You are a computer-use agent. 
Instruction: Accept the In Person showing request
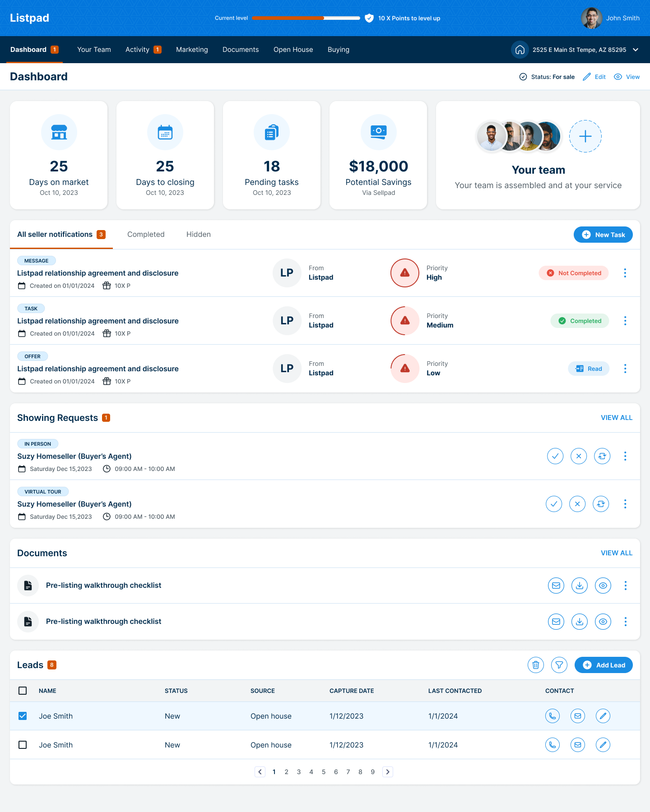pyautogui.click(x=555, y=456)
